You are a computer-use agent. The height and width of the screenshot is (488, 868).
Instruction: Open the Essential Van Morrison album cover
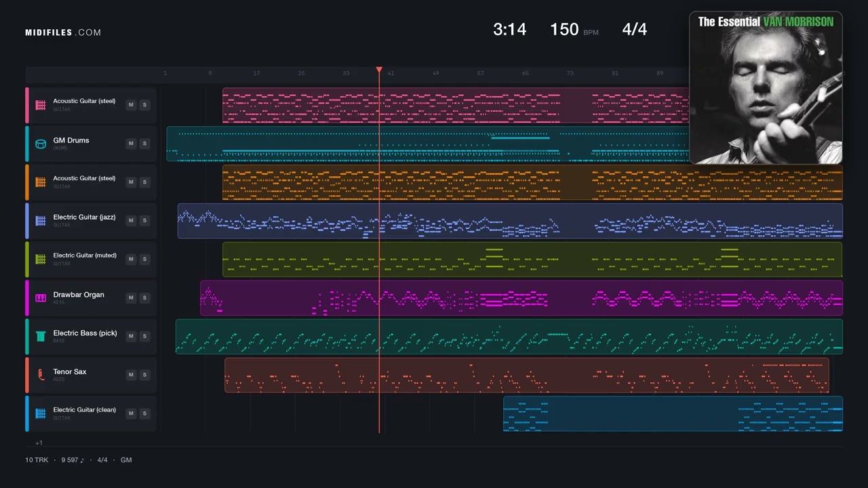point(766,87)
